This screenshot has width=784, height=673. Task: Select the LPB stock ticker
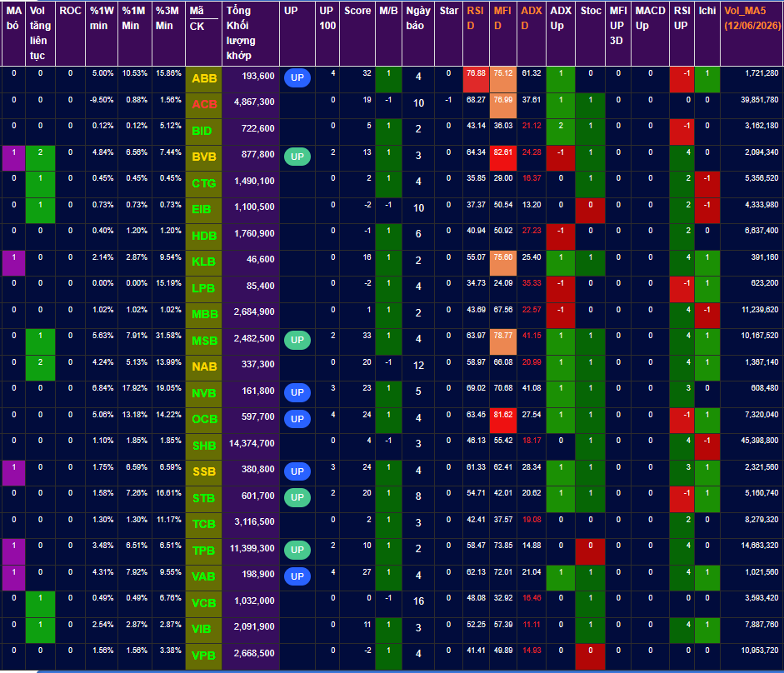203,288
